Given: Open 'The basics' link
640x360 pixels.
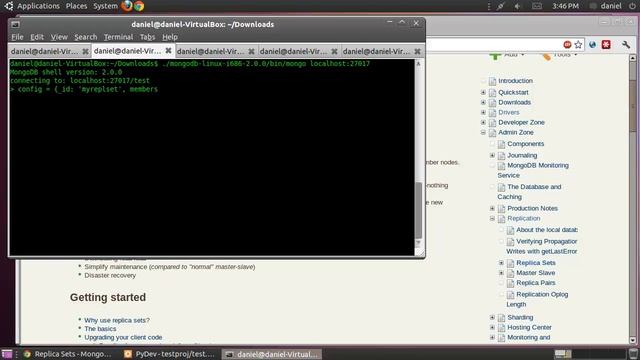Looking at the screenshot, I should click(x=100, y=329).
